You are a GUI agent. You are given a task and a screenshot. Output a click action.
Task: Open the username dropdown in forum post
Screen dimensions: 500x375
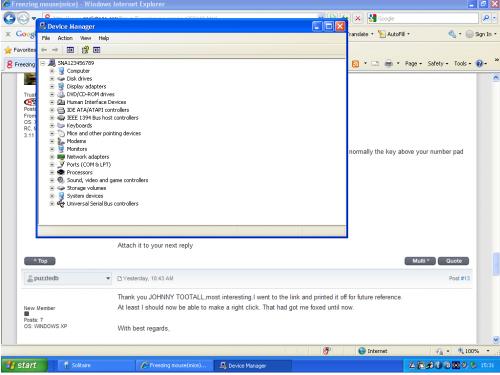tap(108, 278)
